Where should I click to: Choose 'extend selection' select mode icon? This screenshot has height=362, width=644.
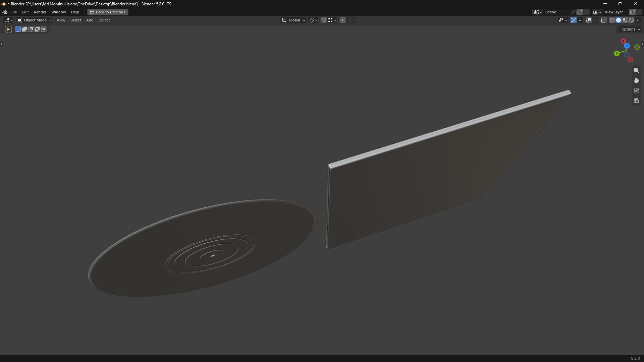24,29
